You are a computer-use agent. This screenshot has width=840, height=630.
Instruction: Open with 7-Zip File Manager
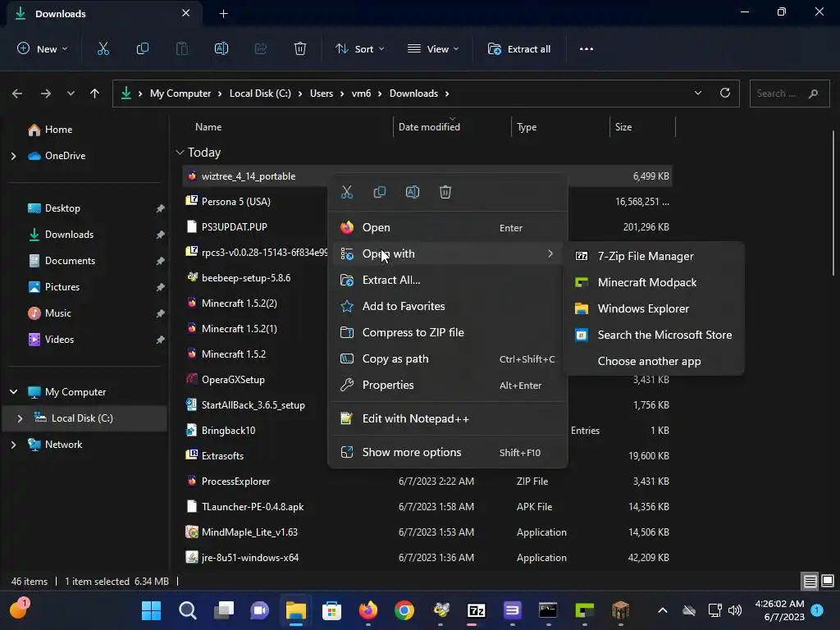(x=654, y=256)
